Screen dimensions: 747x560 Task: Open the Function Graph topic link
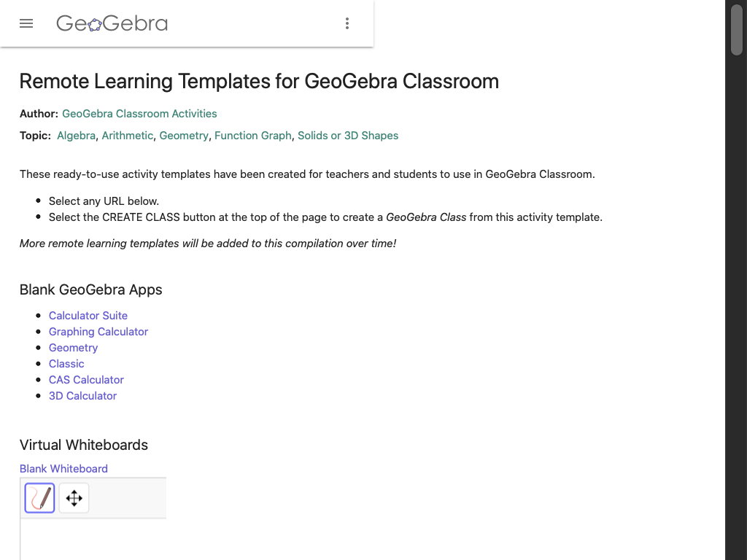click(253, 136)
